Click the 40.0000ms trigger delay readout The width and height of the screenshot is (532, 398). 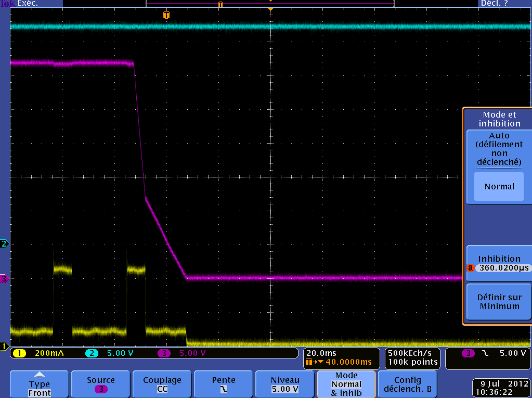(348, 362)
